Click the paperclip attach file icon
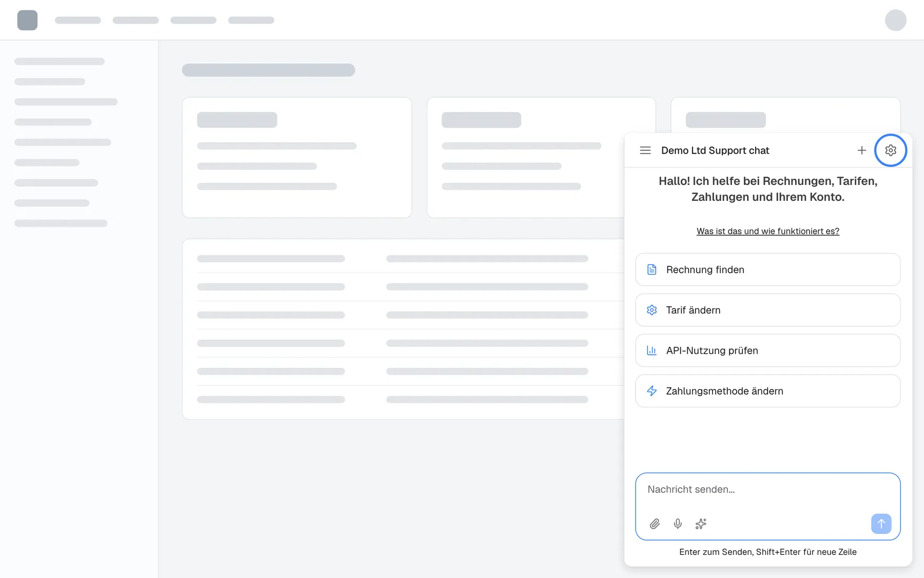This screenshot has width=924, height=578. pyautogui.click(x=654, y=524)
